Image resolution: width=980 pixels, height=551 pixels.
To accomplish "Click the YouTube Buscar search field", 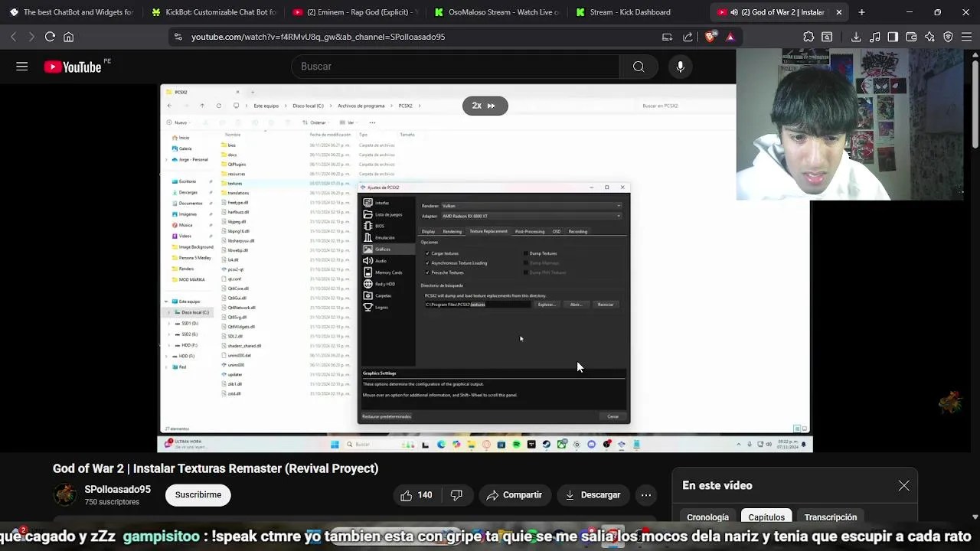I will pyautogui.click(x=456, y=67).
